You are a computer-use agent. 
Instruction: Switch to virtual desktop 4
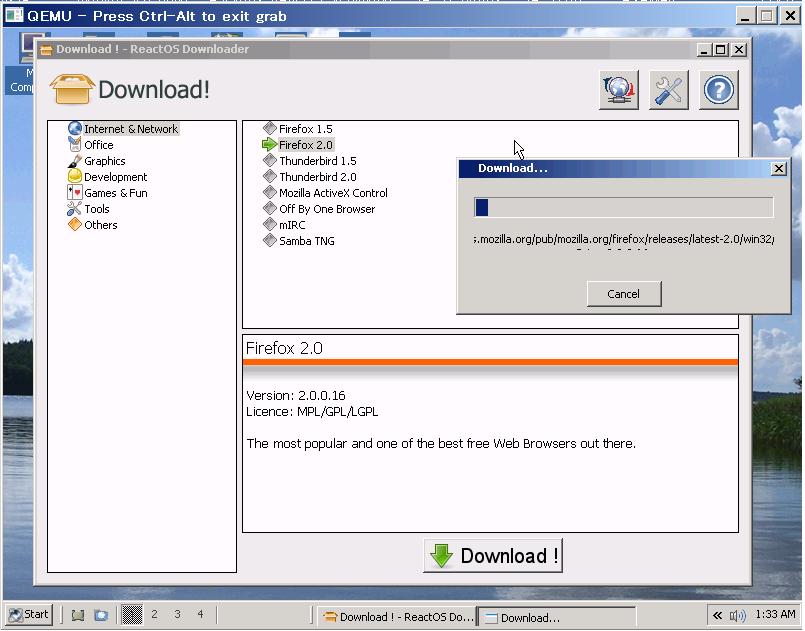coord(200,615)
